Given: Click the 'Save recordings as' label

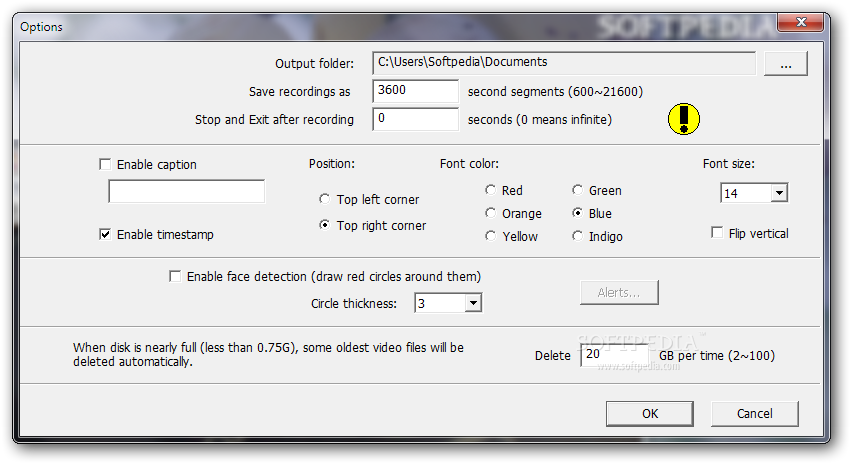Looking at the screenshot, I should pos(300,92).
